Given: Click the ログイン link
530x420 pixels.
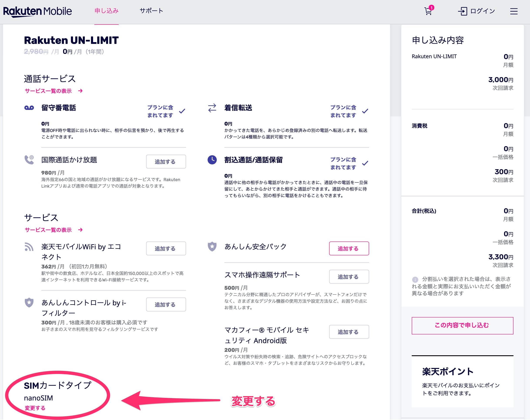Looking at the screenshot, I should coord(482,11).
